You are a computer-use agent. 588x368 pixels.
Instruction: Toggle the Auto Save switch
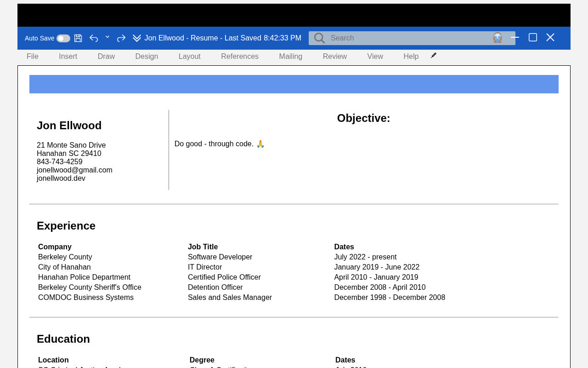coord(63,38)
